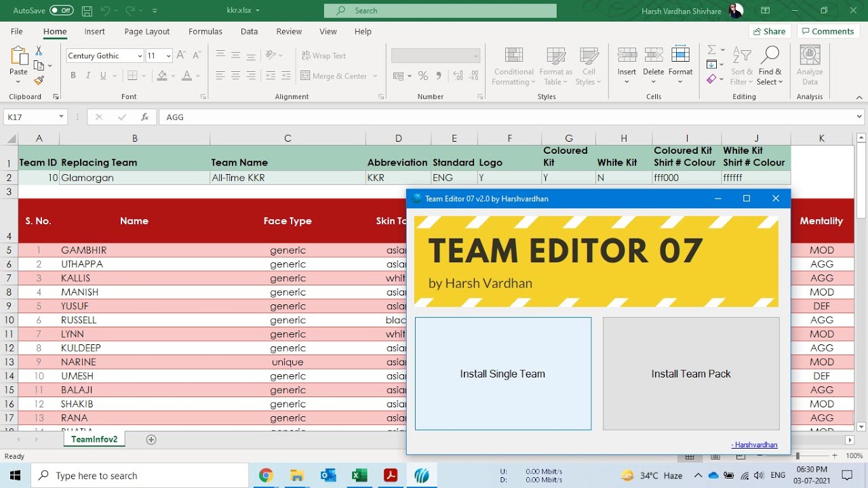Viewport: 868px width, 488px height.
Task: Click Decrease Font Size icon
Action: [x=196, y=56]
